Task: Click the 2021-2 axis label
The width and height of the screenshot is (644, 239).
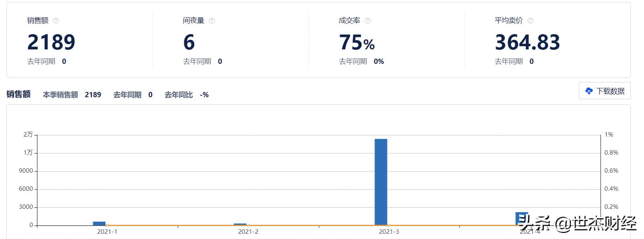Action: tap(248, 232)
